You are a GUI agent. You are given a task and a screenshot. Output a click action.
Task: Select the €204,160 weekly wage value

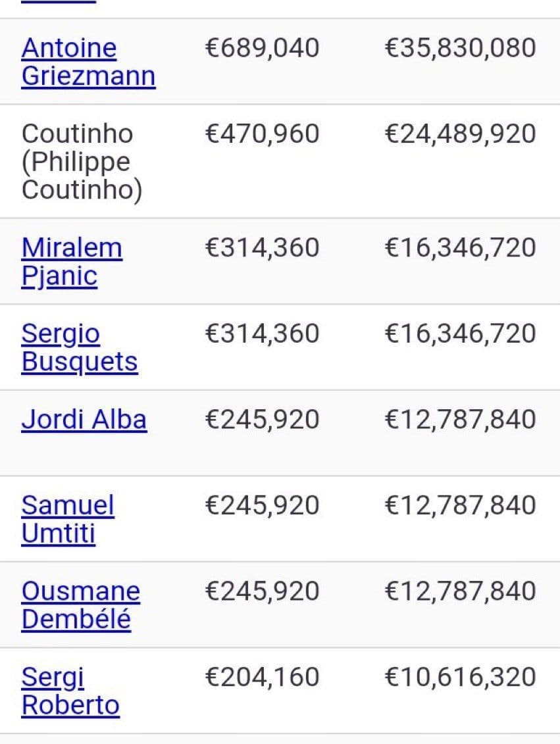tap(262, 677)
